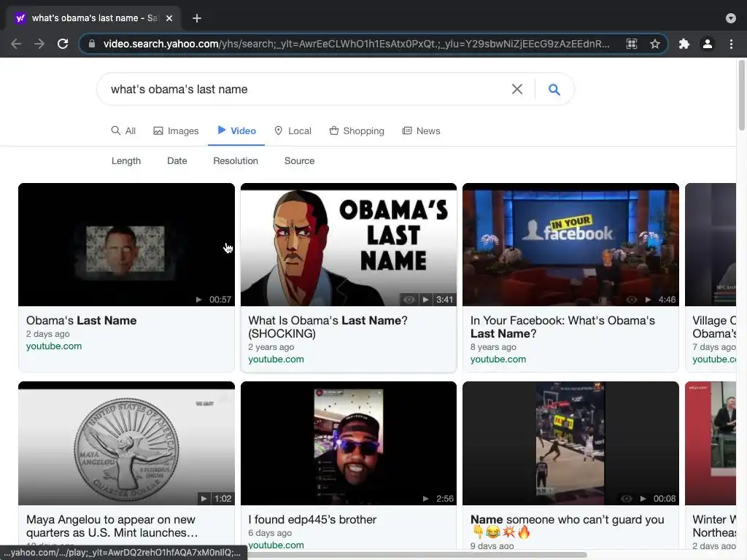Switch to the News search tab
The image size is (747, 560).
pos(421,131)
